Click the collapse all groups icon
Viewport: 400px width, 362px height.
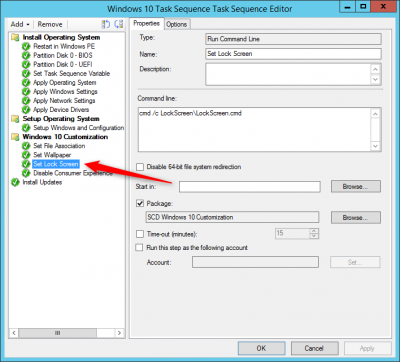tap(118, 24)
